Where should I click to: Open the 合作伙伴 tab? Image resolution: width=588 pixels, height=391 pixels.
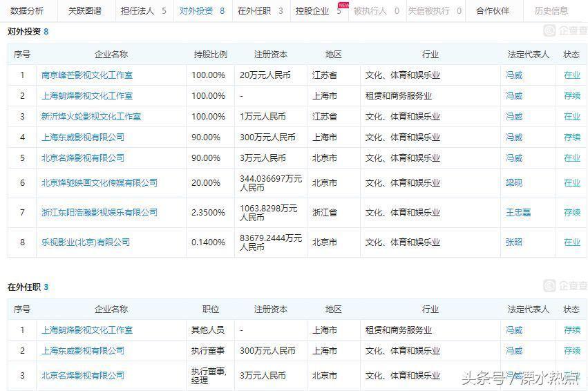(x=493, y=11)
